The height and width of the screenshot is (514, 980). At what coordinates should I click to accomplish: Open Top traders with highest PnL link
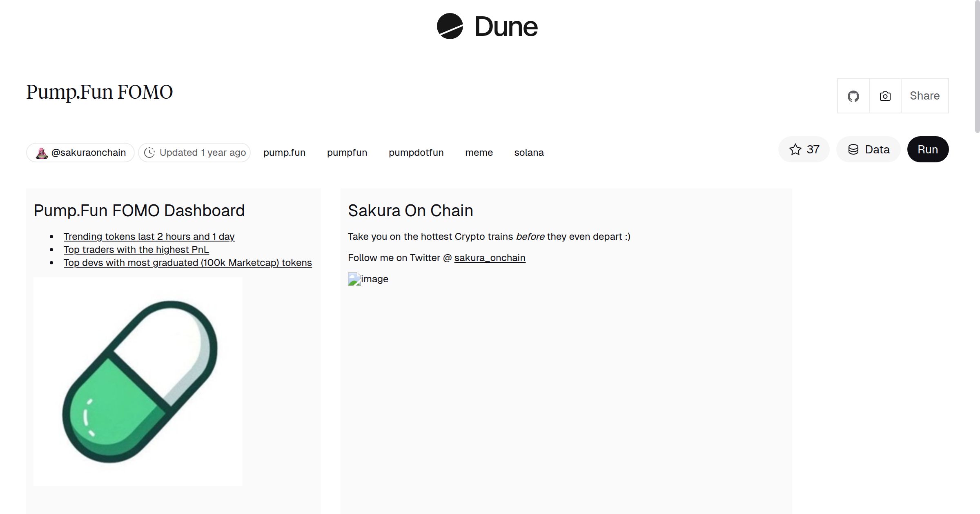click(x=136, y=250)
